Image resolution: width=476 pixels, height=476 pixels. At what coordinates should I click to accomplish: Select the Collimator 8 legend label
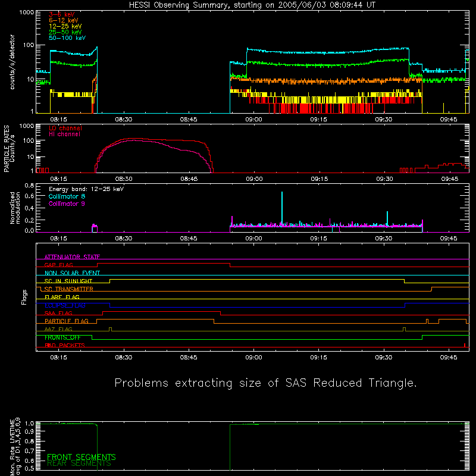[x=67, y=196]
